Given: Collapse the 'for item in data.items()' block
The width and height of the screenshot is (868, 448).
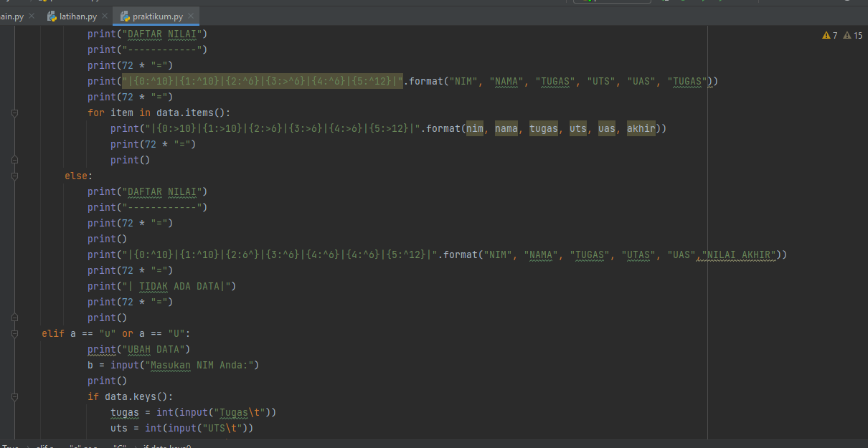Looking at the screenshot, I should (x=14, y=113).
